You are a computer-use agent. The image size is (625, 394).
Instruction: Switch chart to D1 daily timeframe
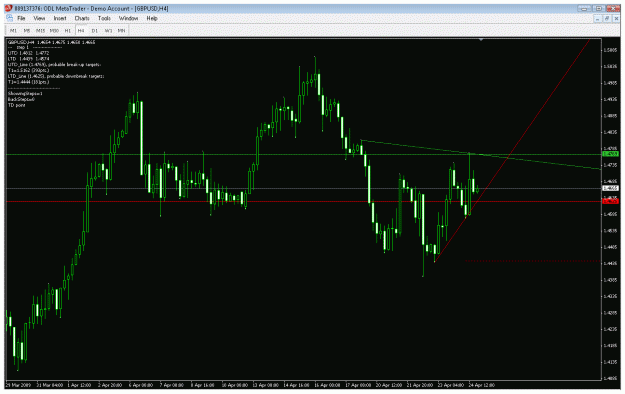click(94, 30)
